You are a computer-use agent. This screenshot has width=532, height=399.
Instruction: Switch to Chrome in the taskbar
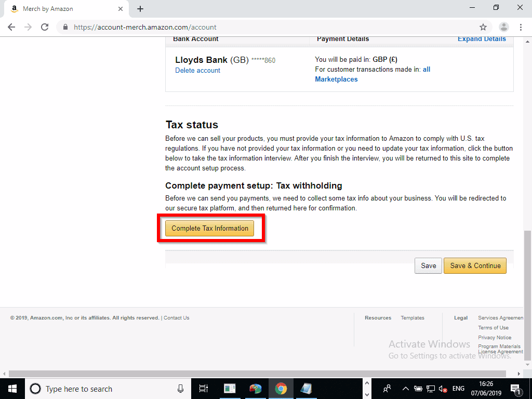coord(281,389)
